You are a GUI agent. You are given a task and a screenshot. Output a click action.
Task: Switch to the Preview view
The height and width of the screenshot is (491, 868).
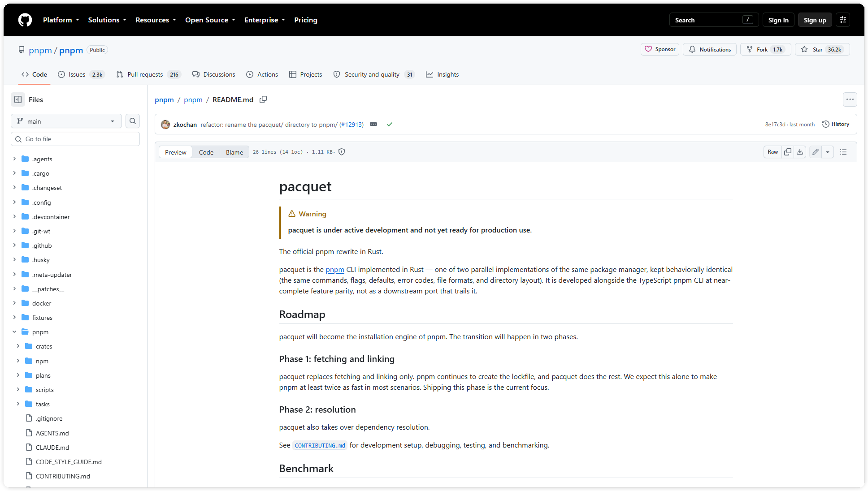pyautogui.click(x=175, y=152)
